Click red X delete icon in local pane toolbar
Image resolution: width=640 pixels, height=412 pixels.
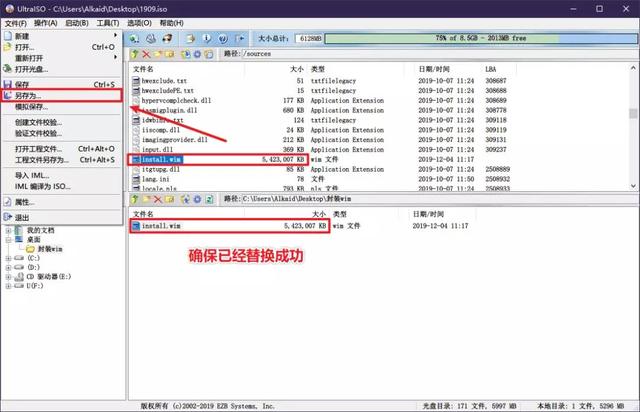pos(158,199)
